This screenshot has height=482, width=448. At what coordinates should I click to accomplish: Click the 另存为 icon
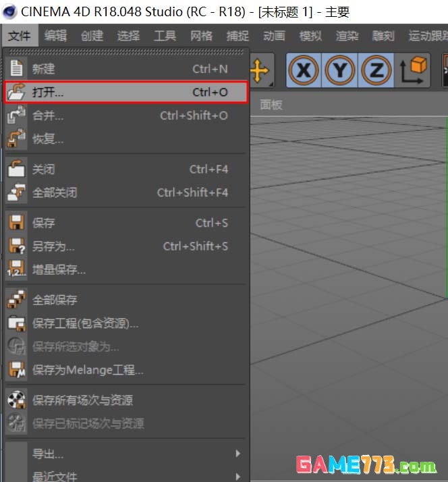tap(16, 246)
